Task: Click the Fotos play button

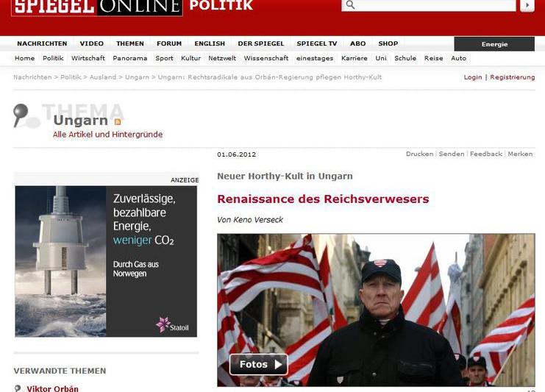Action: 259,364
